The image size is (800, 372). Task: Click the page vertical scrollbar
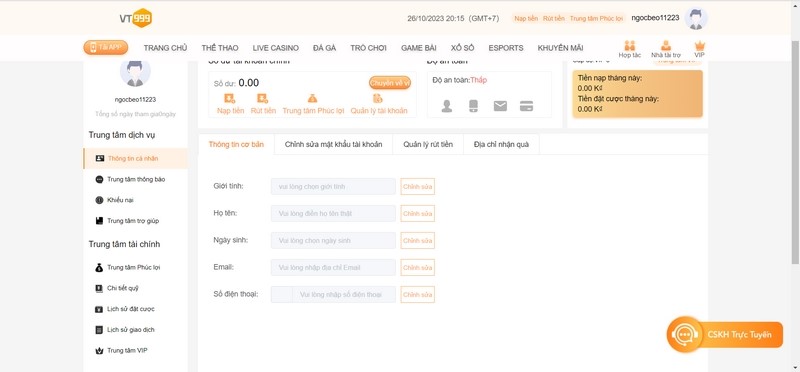coord(795,153)
